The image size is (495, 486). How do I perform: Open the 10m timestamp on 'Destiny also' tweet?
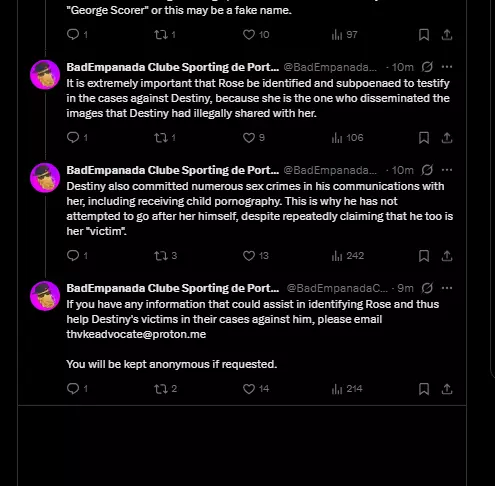(x=402, y=170)
